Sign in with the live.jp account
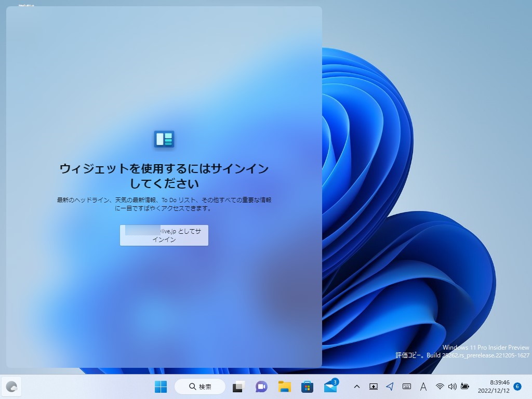The width and height of the screenshot is (532, 399). point(164,235)
